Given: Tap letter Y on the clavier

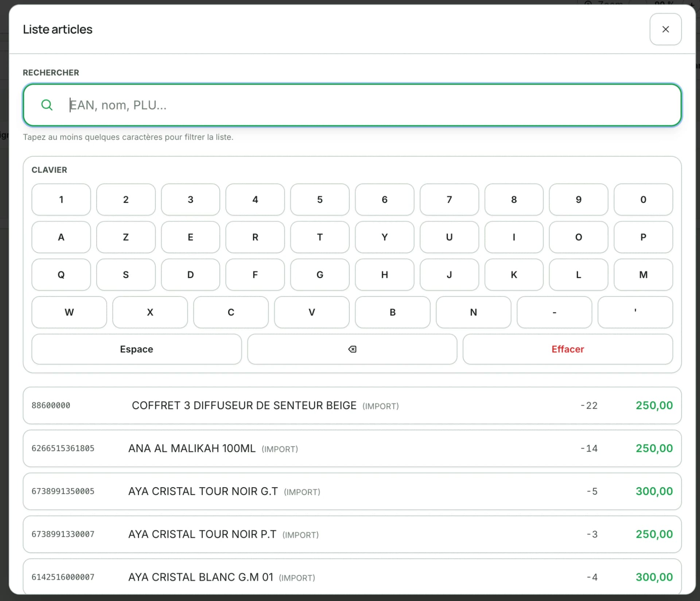Looking at the screenshot, I should tap(385, 237).
